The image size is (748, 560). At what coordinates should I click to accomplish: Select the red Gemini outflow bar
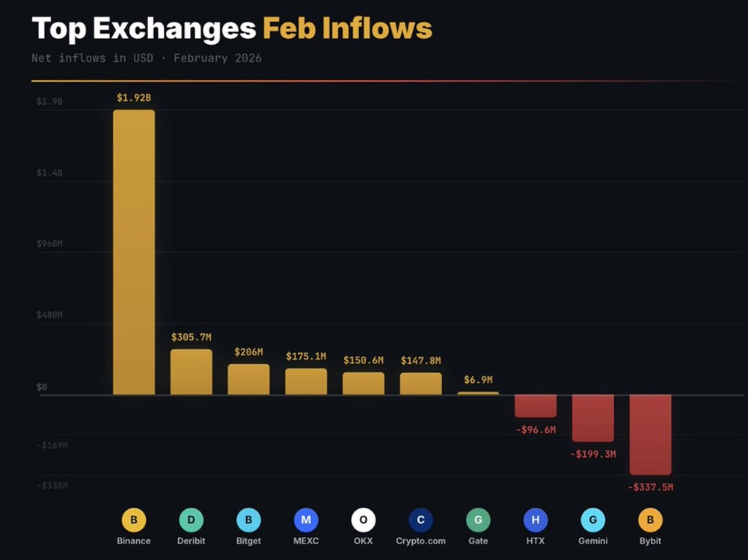point(593,418)
